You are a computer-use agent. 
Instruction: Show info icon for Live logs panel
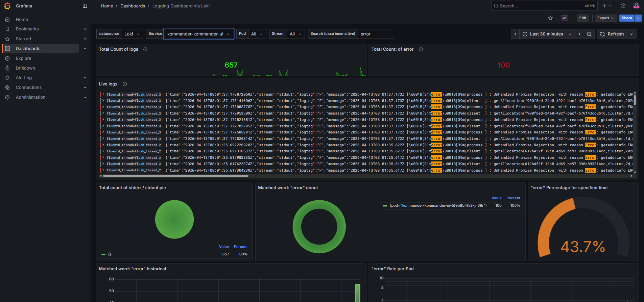[125, 84]
